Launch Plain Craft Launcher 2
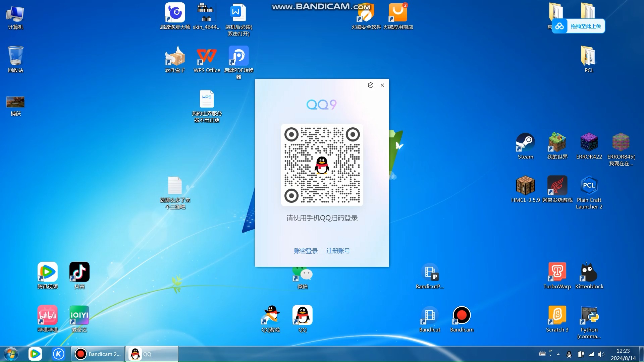The image size is (644, 362). [x=589, y=192]
